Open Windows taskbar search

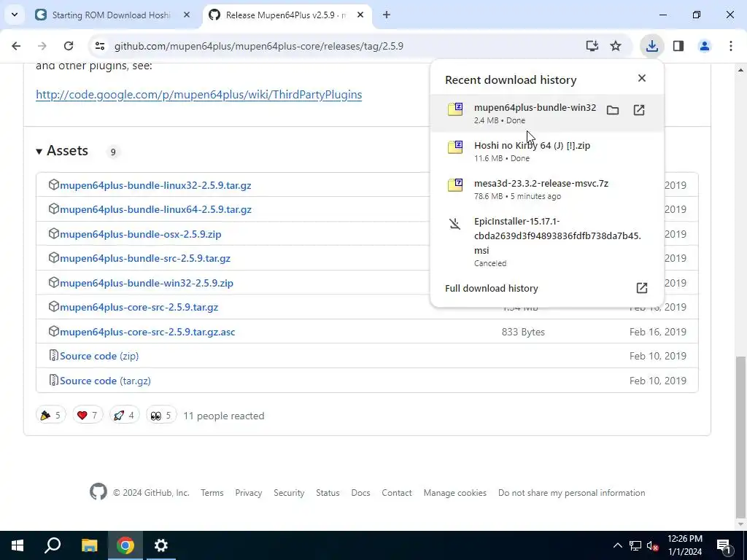pos(53,545)
